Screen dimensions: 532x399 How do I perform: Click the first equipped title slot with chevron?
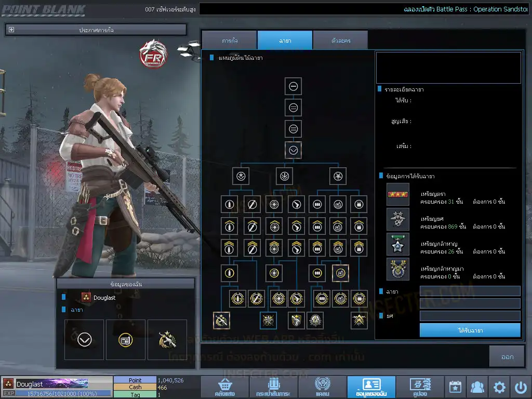[x=84, y=340]
